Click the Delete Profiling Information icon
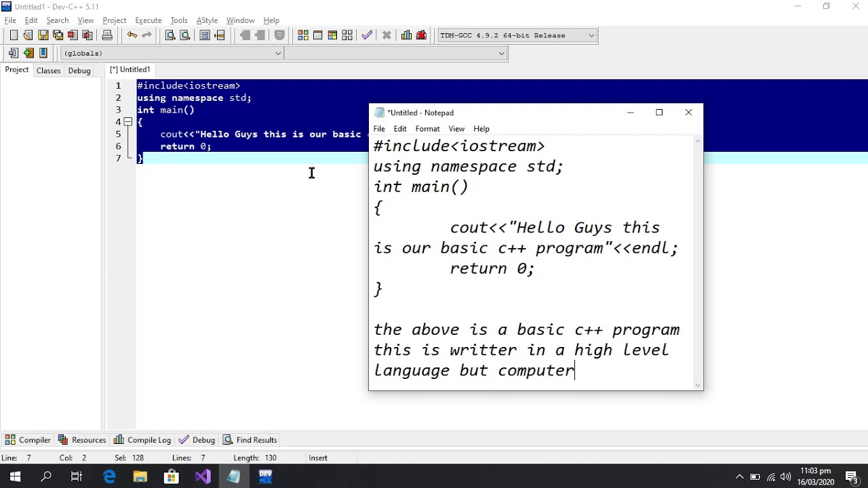868x488 pixels. pyautogui.click(x=421, y=35)
